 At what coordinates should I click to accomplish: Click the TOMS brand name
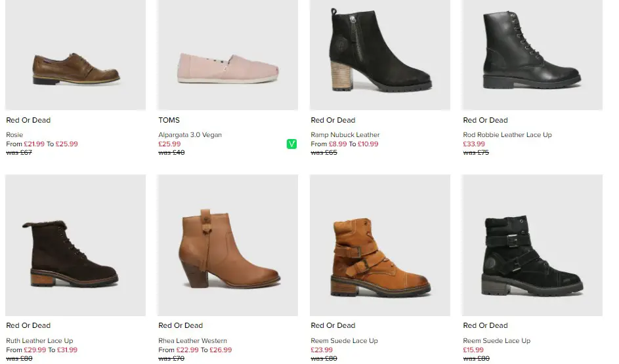(169, 120)
